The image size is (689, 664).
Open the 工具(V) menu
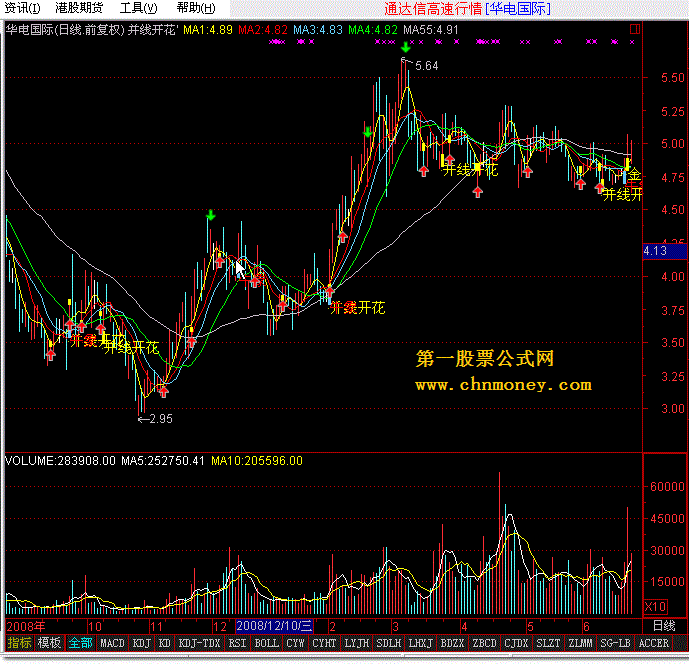(x=138, y=8)
